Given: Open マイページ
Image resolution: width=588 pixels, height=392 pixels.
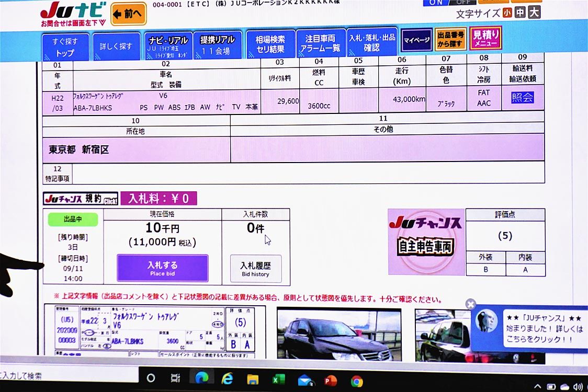Looking at the screenshot, I should pyautogui.click(x=416, y=40).
